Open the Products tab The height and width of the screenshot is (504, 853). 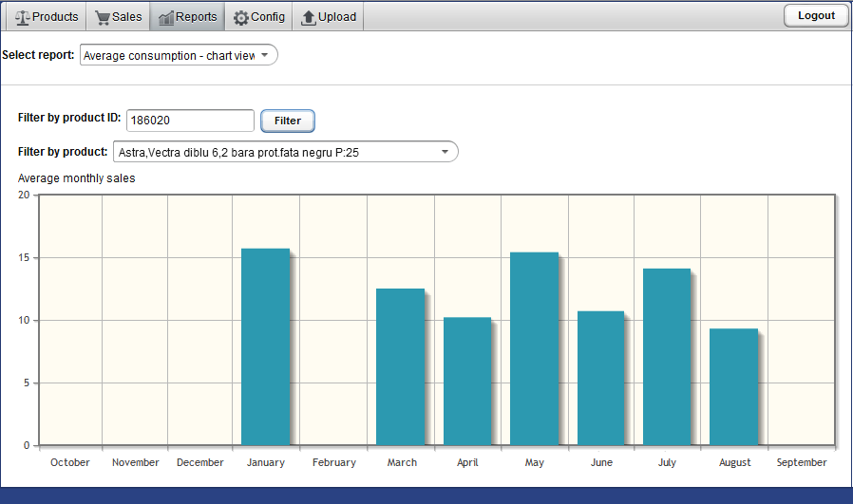[x=47, y=17]
